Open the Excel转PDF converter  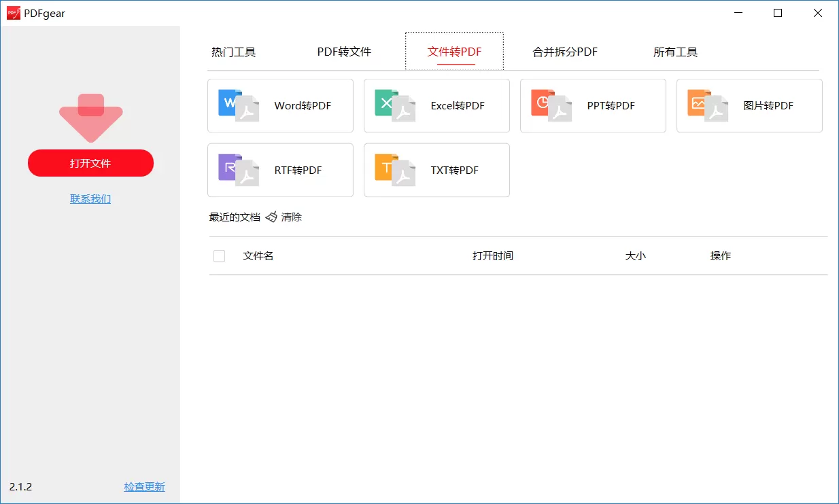click(436, 106)
